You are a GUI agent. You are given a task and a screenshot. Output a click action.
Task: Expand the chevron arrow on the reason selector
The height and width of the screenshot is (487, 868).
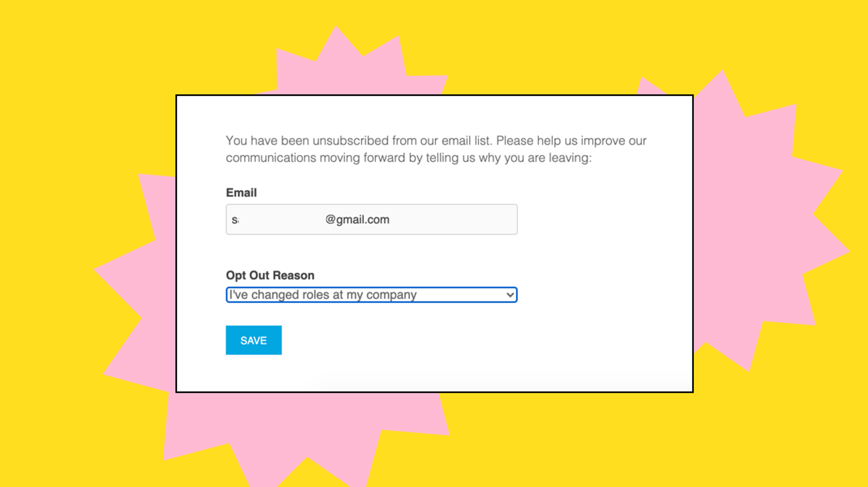click(x=510, y=295)
